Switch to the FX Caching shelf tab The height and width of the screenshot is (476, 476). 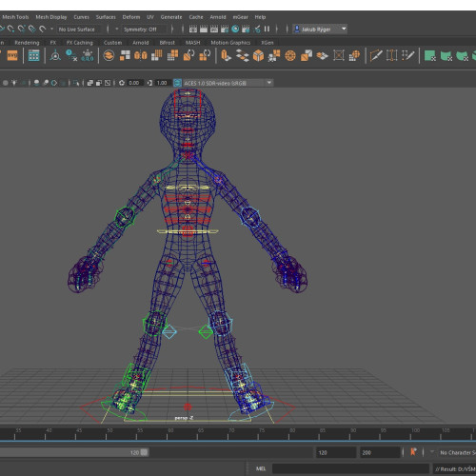click(80, 43)
